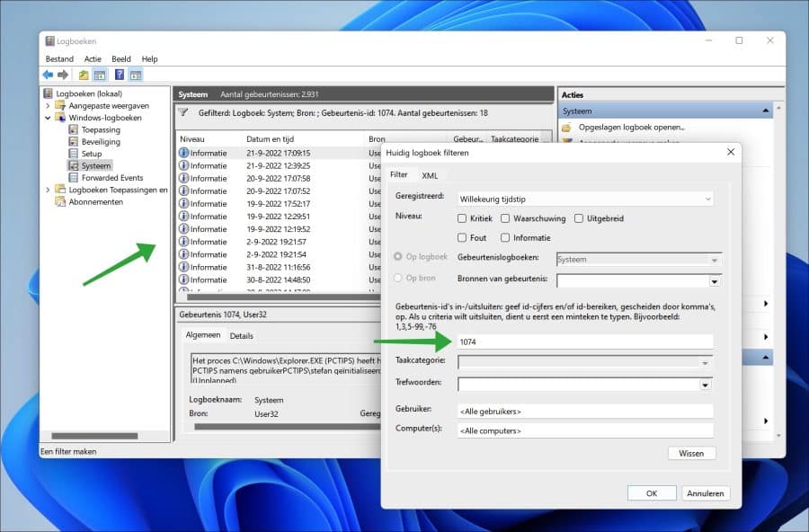Click the pane-layout icon beside the folder-up icon
The height and width of the screenshot is (532, 809).
(100, 75)
